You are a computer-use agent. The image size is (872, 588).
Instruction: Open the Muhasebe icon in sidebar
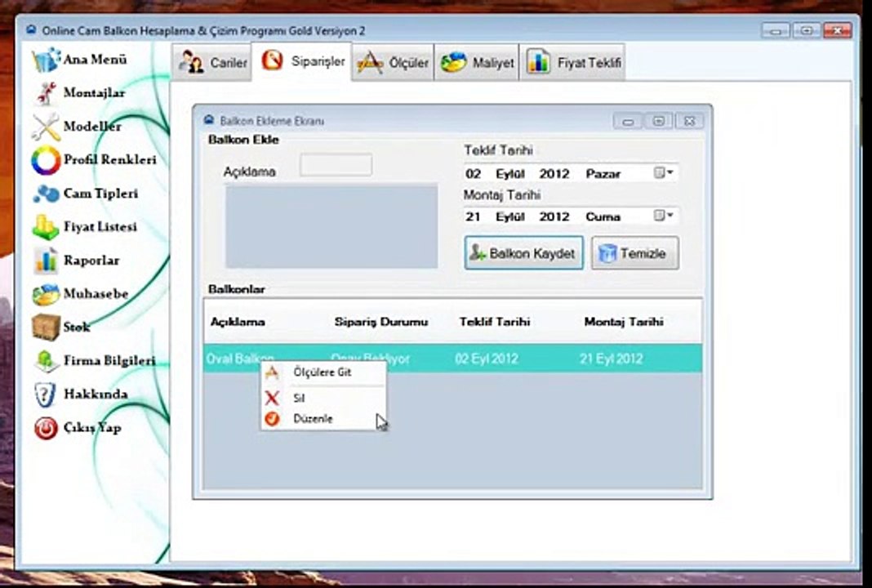(46, 294)
